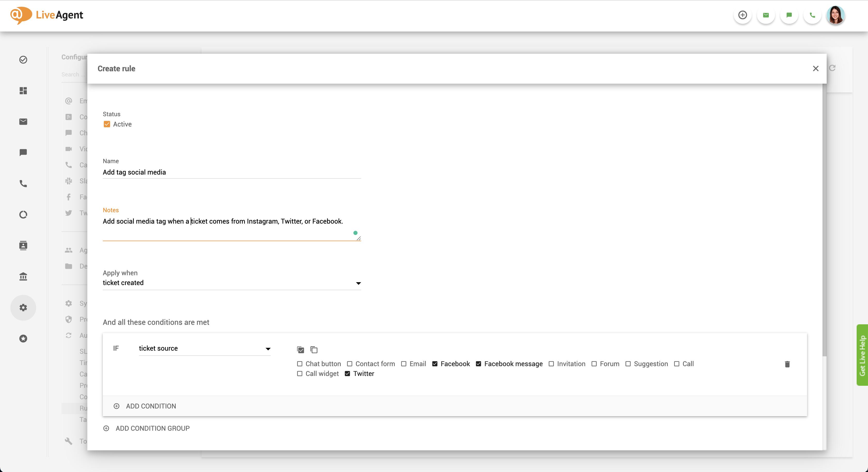Enable the Email source checkbox

click(404, 364)
